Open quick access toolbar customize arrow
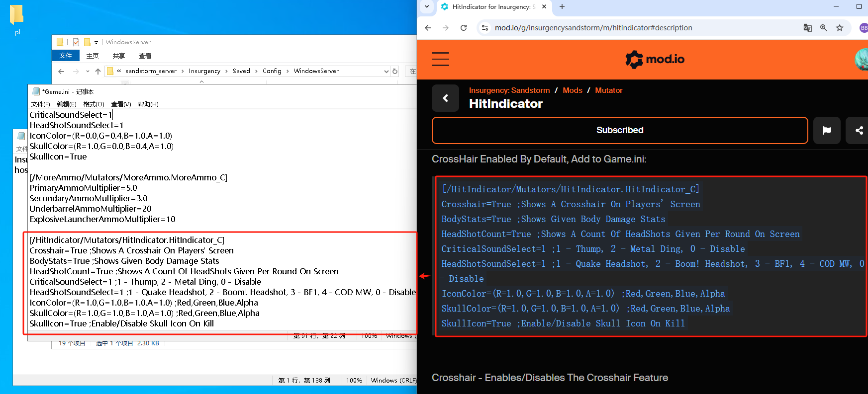The width and height of the screenshot is (868, 394). coord(96,42)
